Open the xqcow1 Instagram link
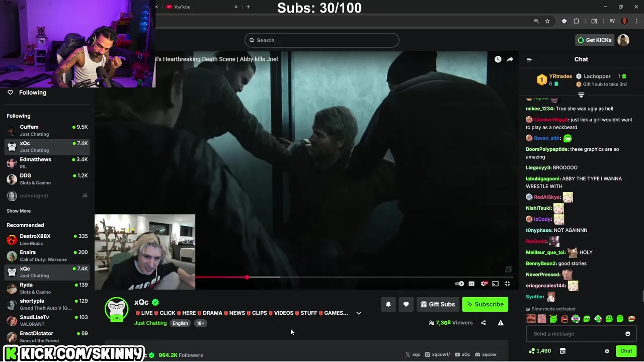Screen dimensions: 644x362 coord(437,354)
